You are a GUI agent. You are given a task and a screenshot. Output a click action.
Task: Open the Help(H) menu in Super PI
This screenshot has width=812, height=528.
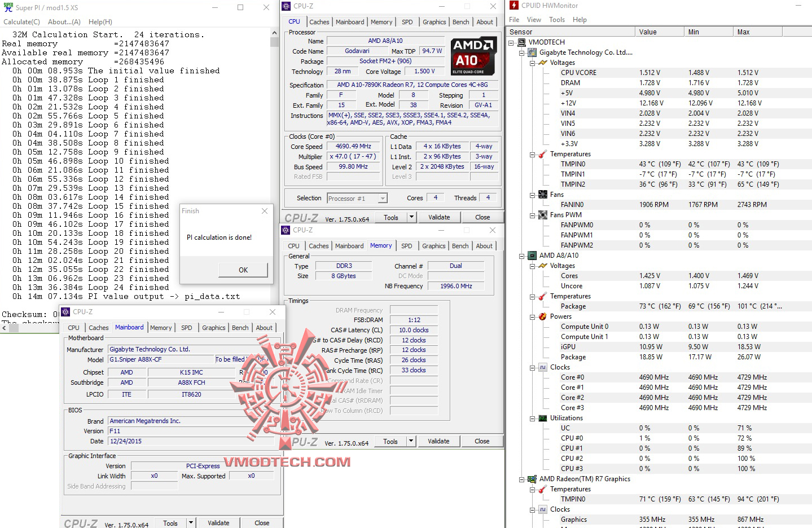pyautogui.click(x=100, y=22)
